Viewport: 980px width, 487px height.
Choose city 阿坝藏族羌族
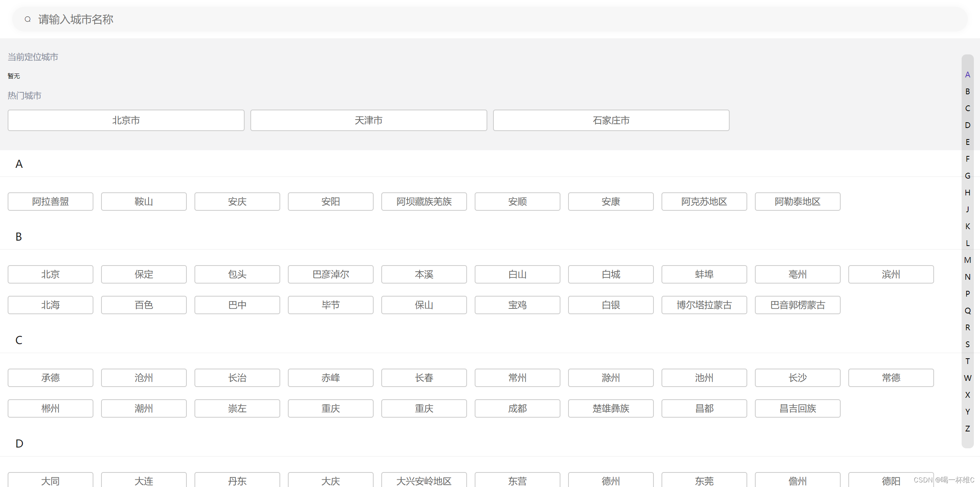tap(424, 202)
